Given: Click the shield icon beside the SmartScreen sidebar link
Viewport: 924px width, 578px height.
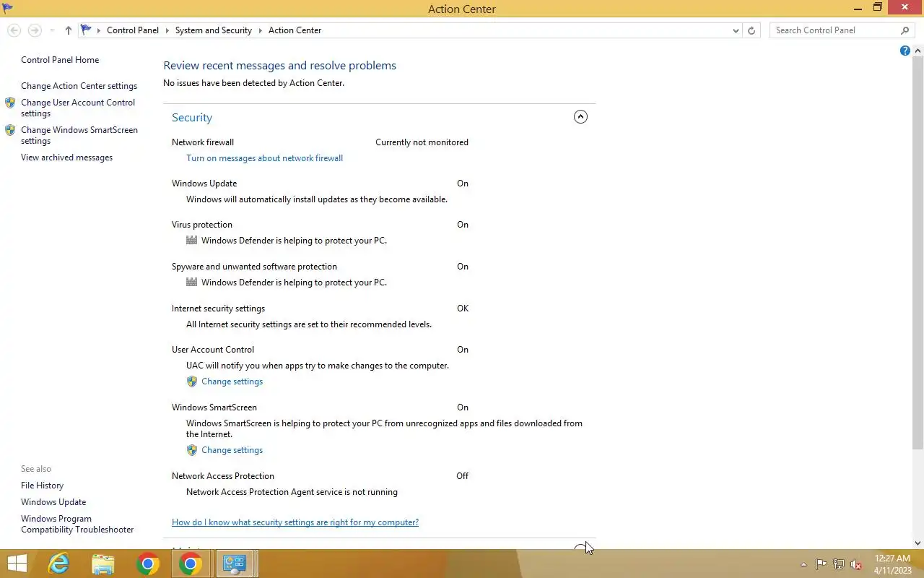Looking at the screenshot, I should pyautogui.click(x=10, y=130).
